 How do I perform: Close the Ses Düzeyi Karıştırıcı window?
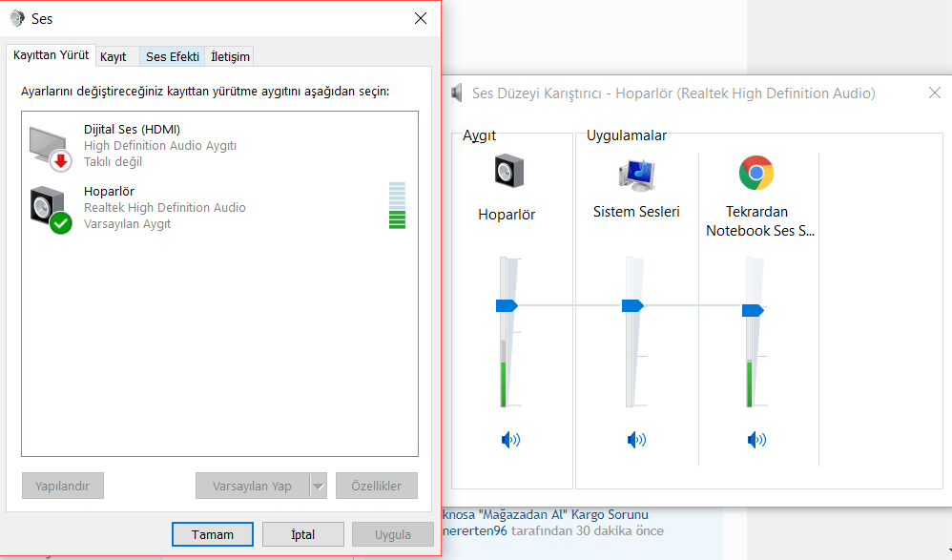935,93
